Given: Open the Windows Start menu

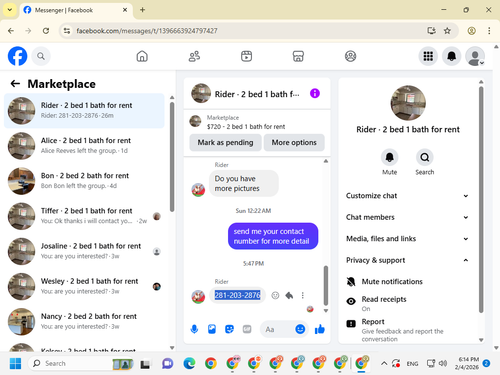Looking at the screenshot, I should (15, 363).
